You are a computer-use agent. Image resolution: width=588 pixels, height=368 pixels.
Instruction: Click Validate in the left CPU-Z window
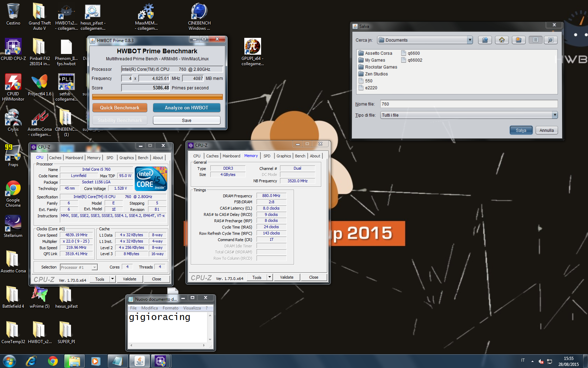(x=129, y=279)
